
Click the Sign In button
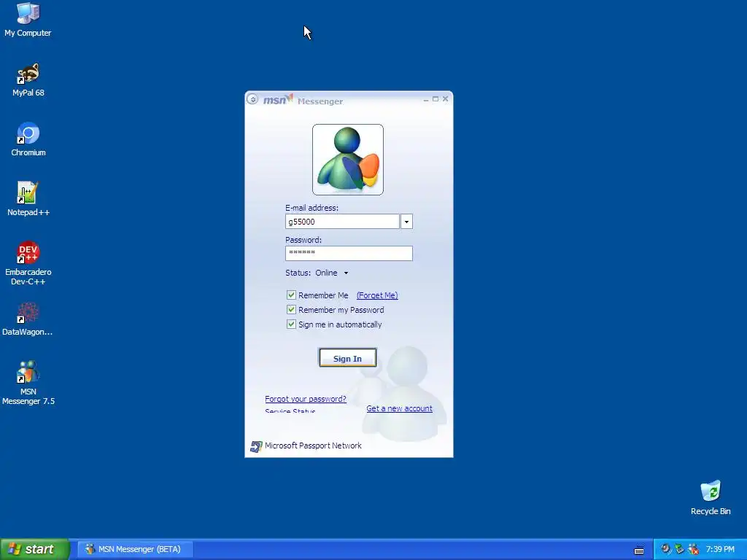coord(348,358)
